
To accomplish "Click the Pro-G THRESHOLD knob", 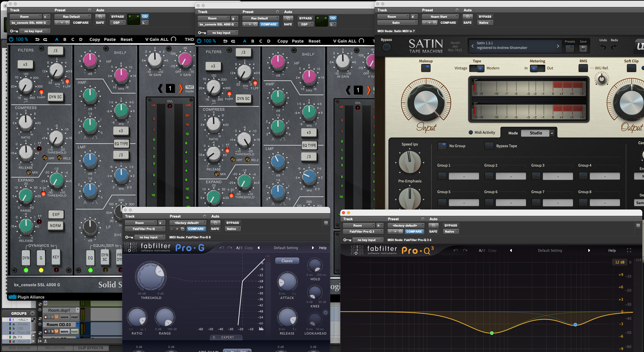I will click(x=151, y=277).
